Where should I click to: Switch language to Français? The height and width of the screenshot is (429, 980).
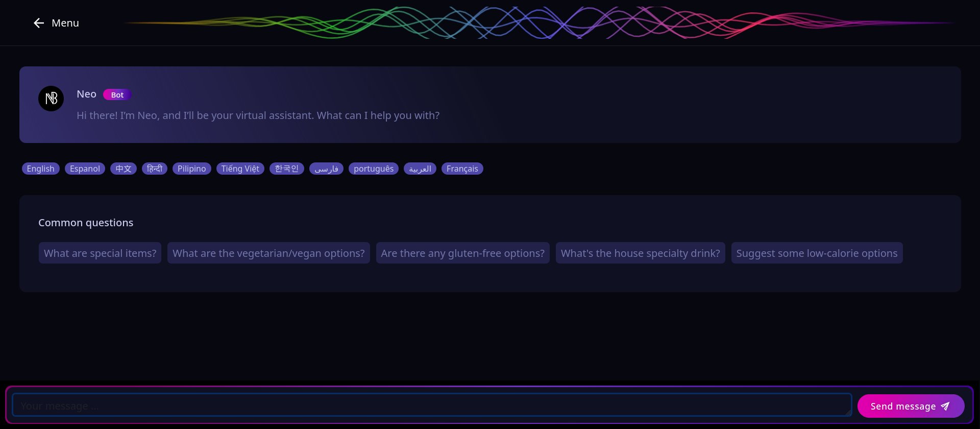[x=462, y=169]
